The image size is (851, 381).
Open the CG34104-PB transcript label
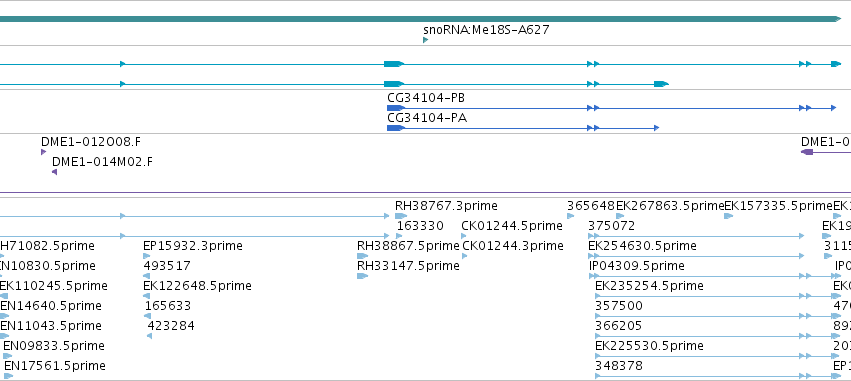click(x=426, y=98)
